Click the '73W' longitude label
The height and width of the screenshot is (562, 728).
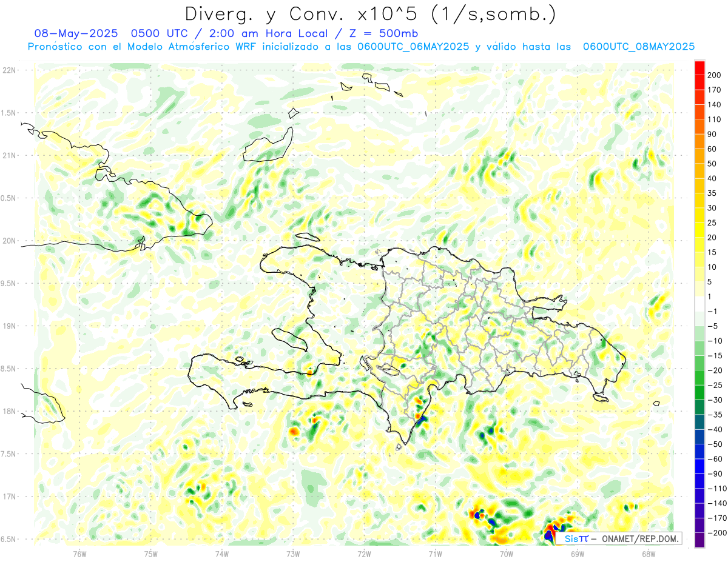(293, 553)
